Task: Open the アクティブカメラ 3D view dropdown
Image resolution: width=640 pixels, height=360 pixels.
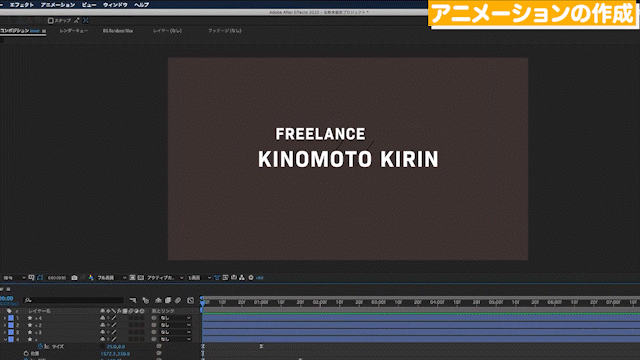Action: click(165, 278)
